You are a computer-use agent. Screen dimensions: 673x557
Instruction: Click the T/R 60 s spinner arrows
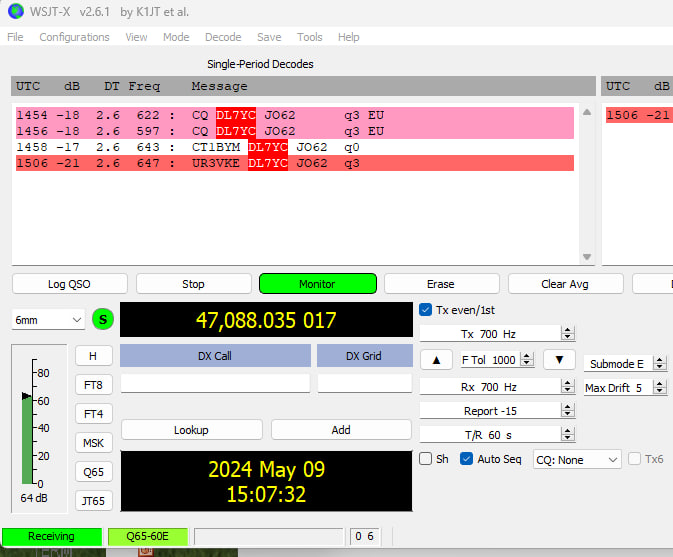tap(567, 435)
